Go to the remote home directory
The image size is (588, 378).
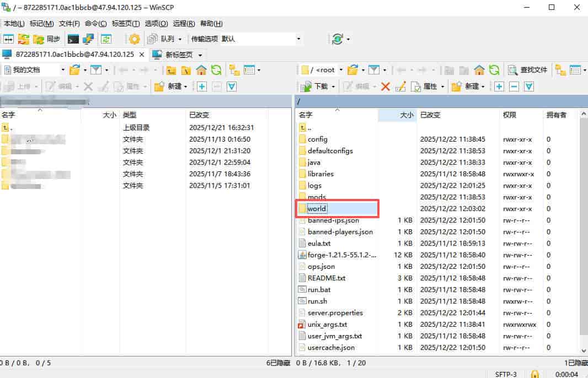[x=479, y=70]
